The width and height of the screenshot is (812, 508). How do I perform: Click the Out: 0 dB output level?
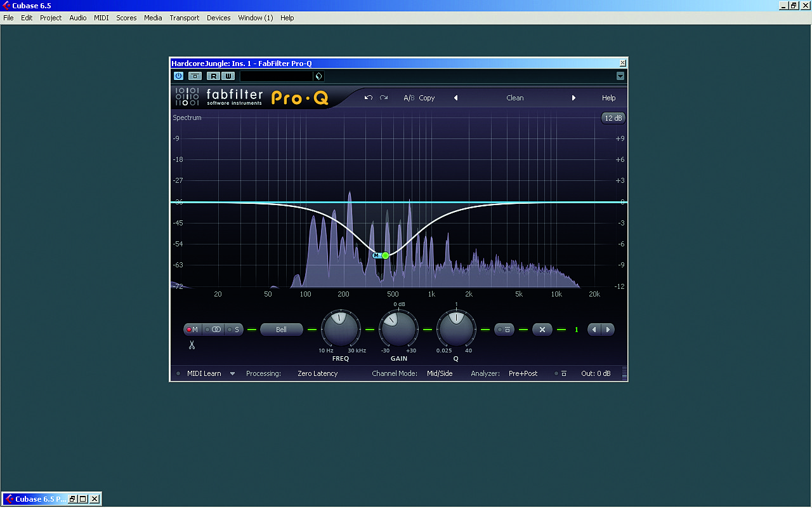[x=596, y=373]
